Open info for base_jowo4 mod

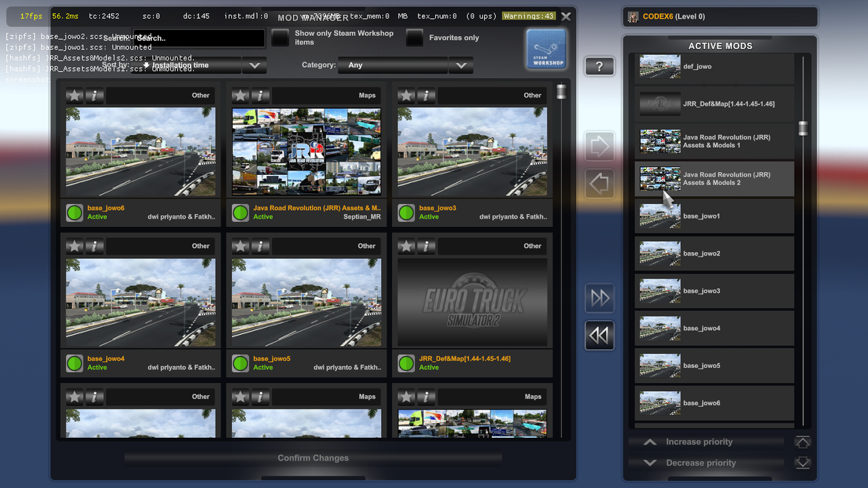(95, 246)
